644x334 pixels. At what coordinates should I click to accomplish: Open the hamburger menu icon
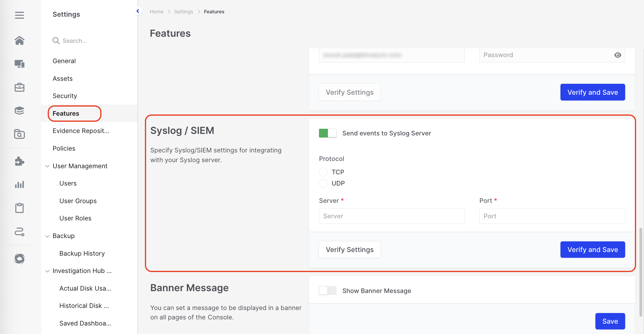point(19,15)
